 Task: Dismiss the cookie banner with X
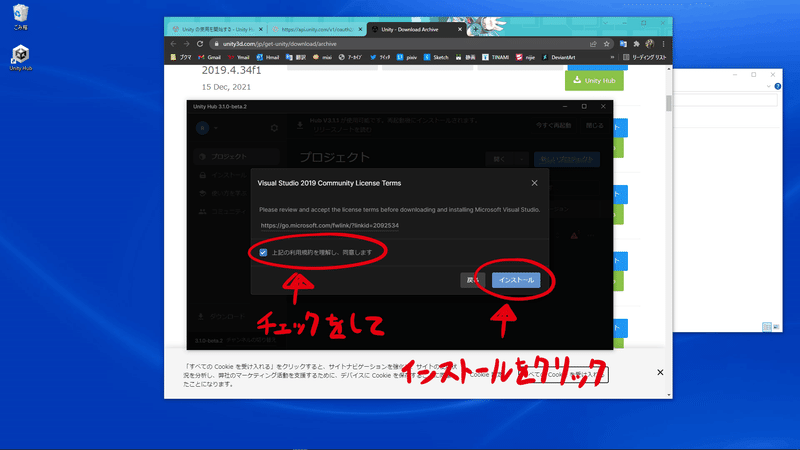pos(660,372)
